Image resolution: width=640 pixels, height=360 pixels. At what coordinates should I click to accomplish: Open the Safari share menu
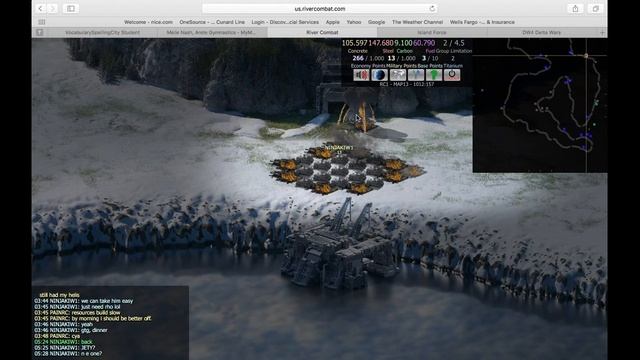click(x=575, y=8)
